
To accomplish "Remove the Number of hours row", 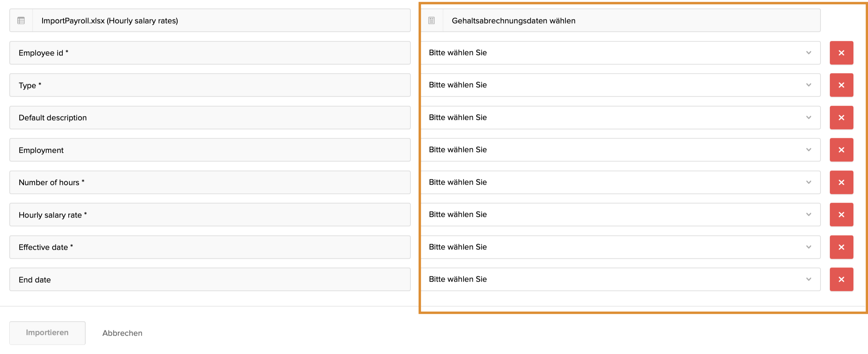I will click(x=841, y=183).
